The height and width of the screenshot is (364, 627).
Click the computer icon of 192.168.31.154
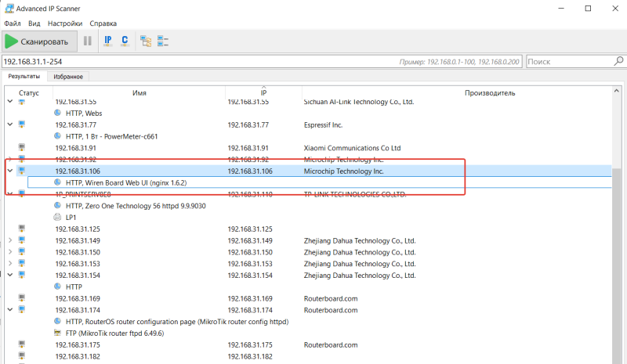point(22,275)
